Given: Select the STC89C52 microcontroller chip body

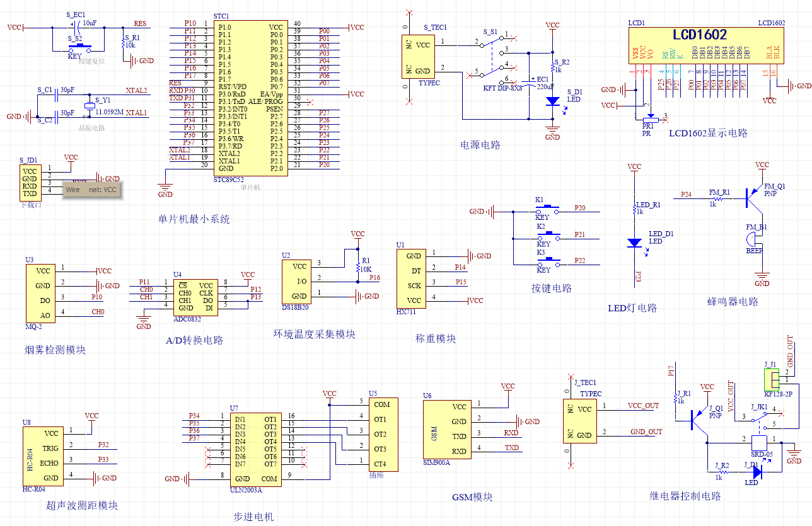Looking at the screenshot, I should pyautogui.click(x=251, y=98).
